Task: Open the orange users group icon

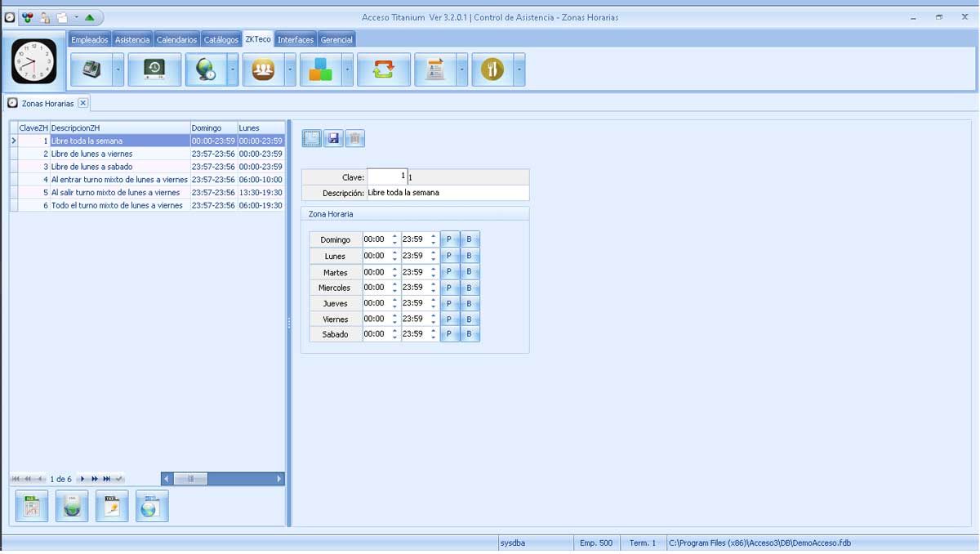Action: pos(263,70)
